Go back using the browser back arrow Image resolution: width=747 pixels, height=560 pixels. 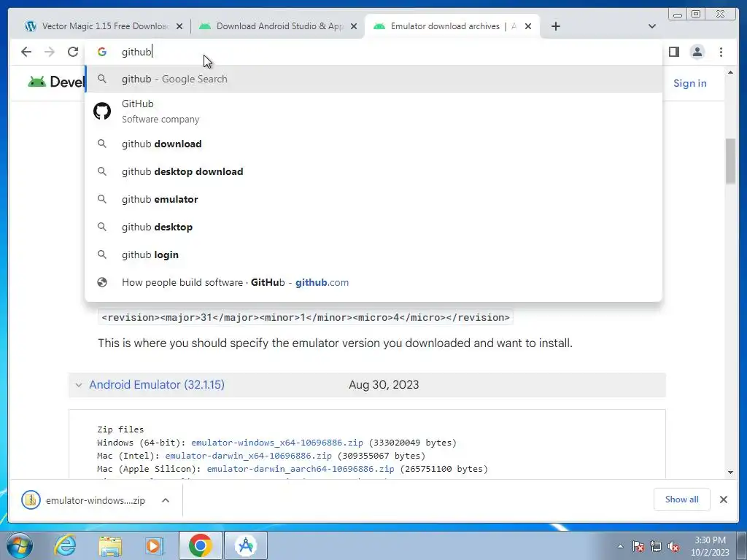tap(26, 52)
